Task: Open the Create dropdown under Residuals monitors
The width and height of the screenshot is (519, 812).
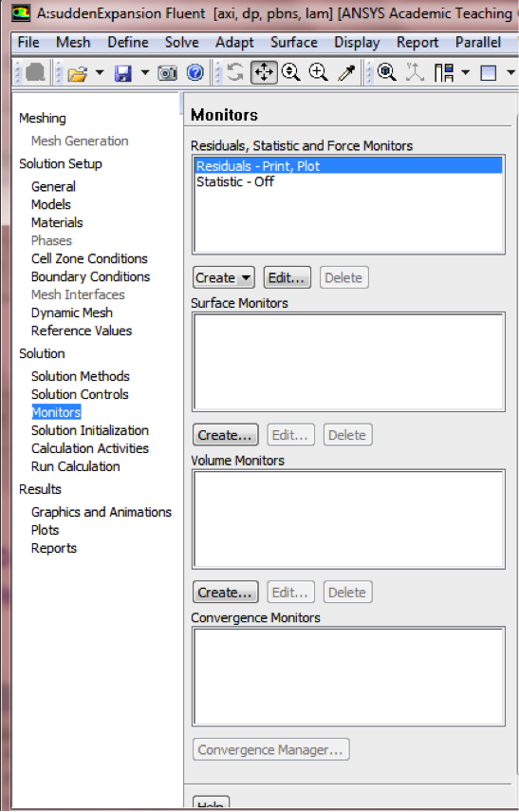Action: pos(224,277)
